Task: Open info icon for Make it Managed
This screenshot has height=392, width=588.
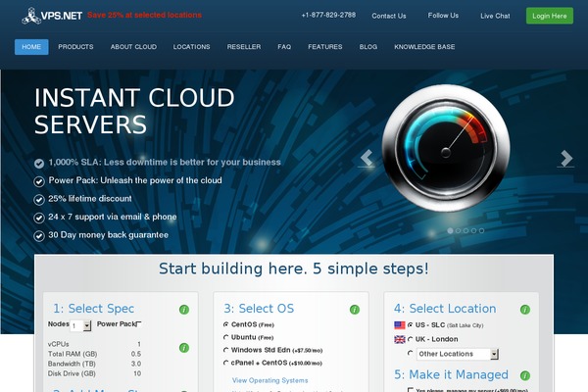Action: pos(525,375)
